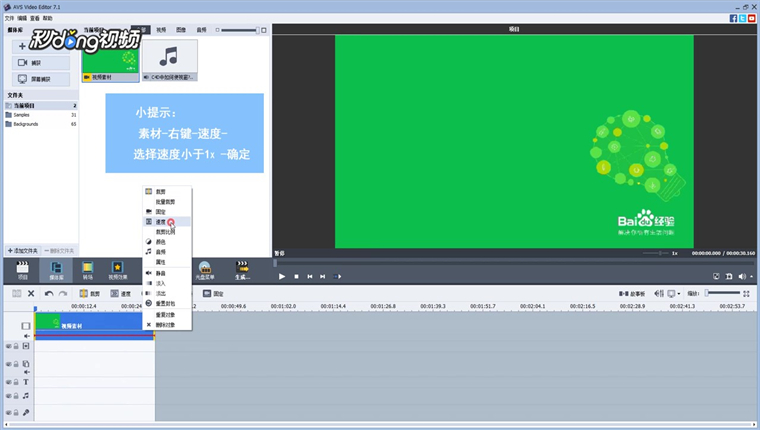The height and width of the screenshot is (430, 760).
Task: Open the 帮助 menu
Action: 48,18
